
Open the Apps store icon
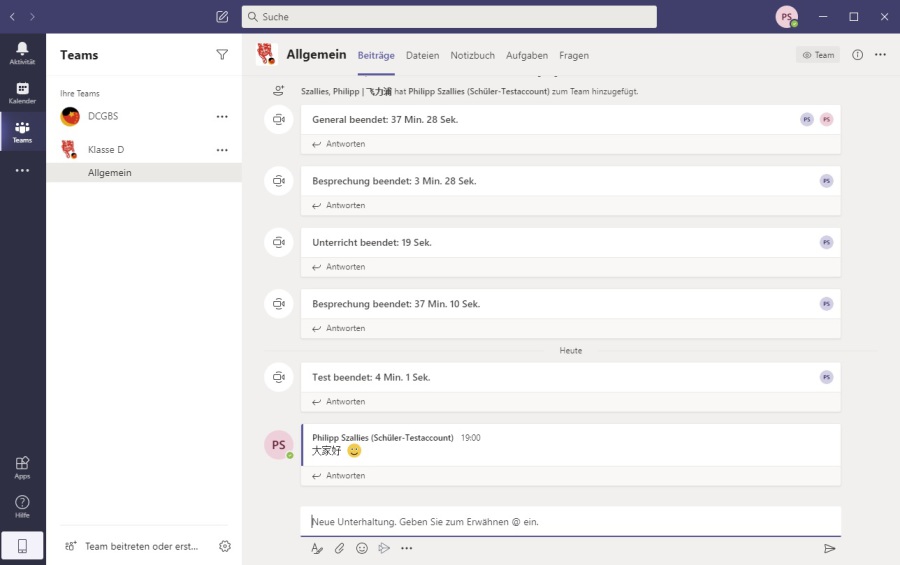22,467
